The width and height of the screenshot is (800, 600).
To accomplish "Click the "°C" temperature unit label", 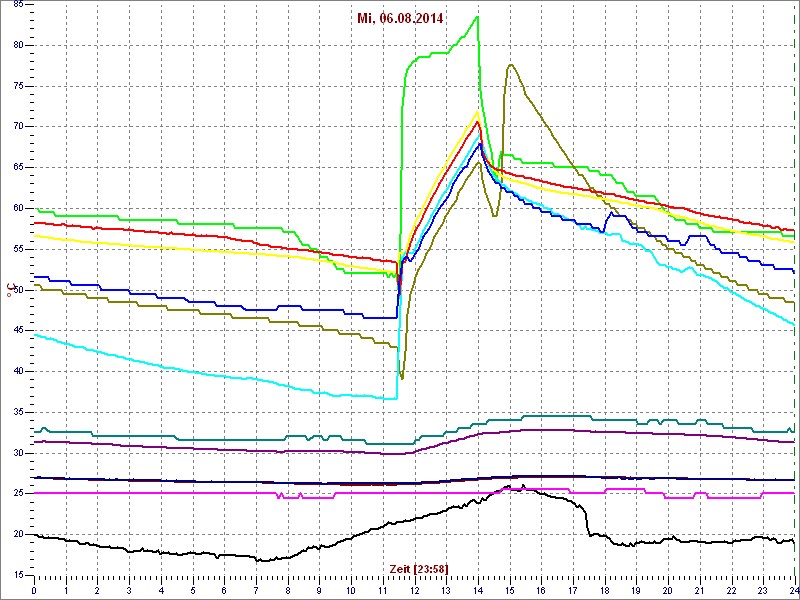I will 9,290.
